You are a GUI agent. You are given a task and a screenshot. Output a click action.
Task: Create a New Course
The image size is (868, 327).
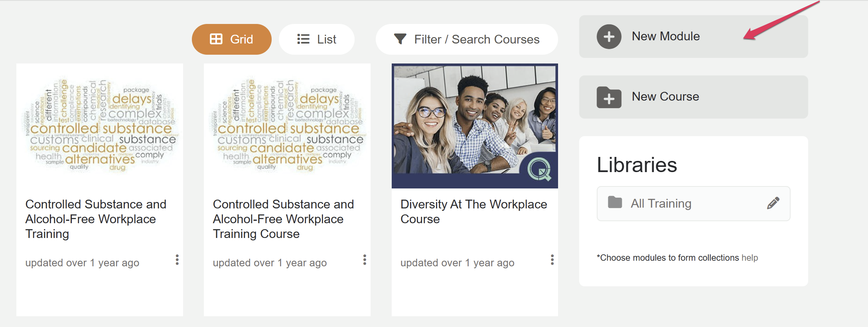pyautogui.click(x=693, y=97)
